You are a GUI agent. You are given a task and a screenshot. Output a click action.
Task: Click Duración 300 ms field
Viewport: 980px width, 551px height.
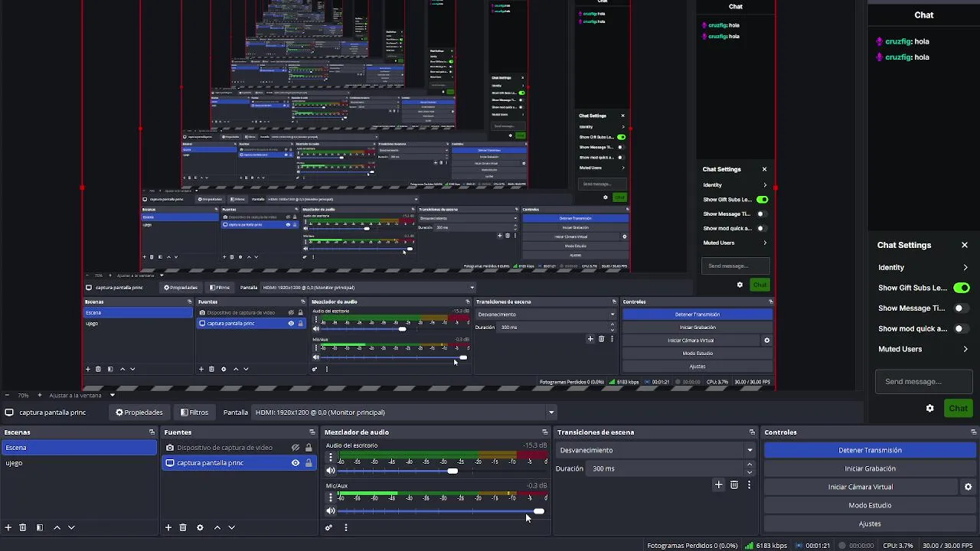665,468
